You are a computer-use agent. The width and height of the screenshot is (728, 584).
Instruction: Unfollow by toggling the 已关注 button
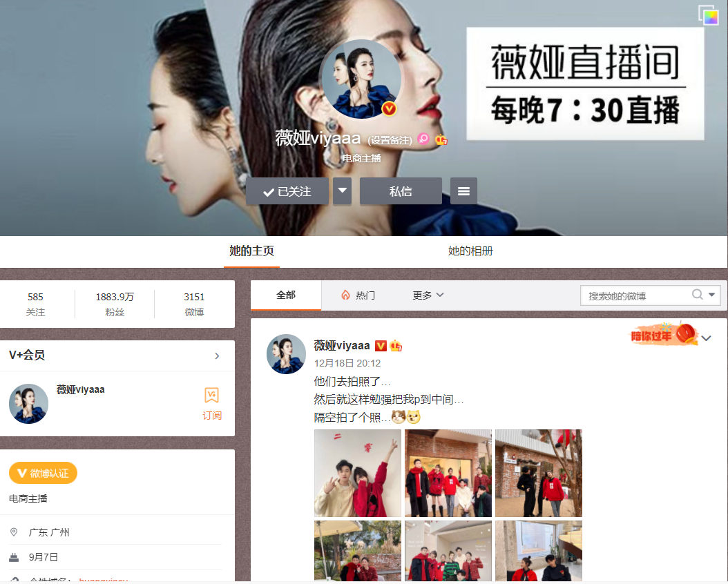click(x=287, y=191)
